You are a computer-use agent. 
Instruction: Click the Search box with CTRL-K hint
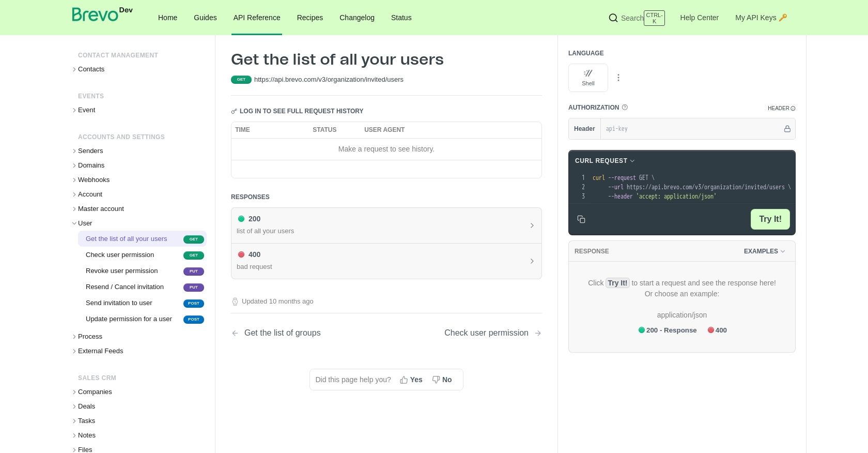pos(637,18)
